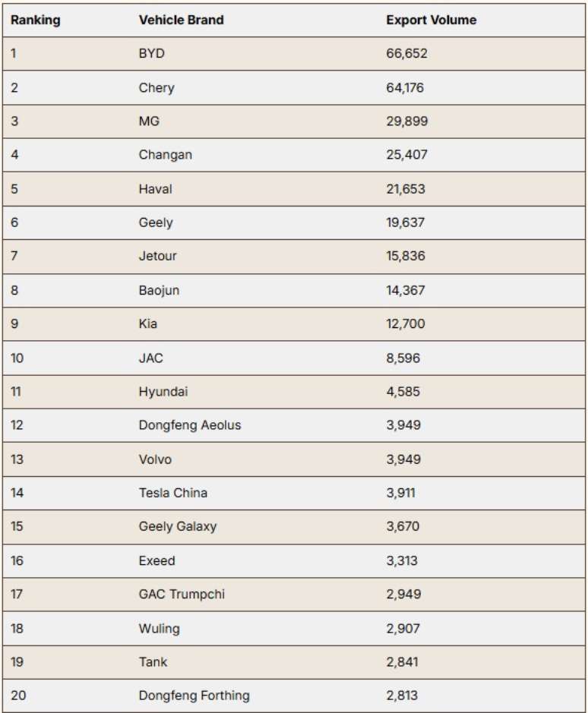Viewport: 588px width, 713px height.
Task: Click JAC export volume 8,596
Action: tap(403, 358)
